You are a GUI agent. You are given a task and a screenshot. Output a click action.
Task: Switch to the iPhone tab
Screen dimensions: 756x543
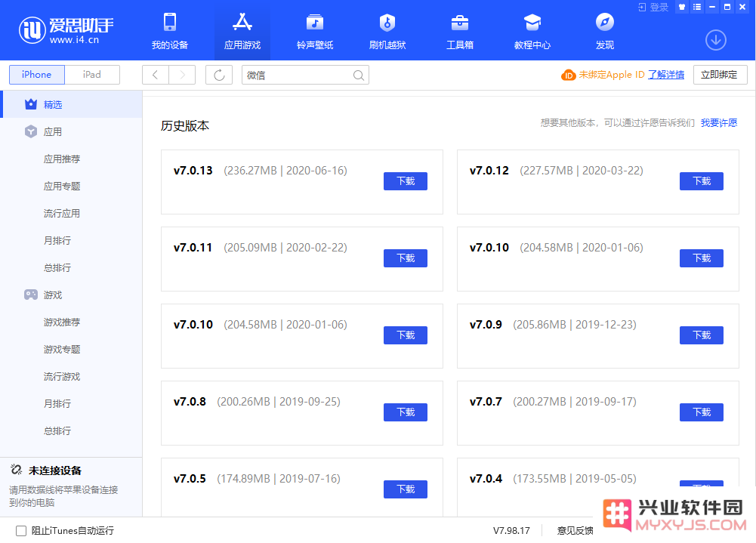coord(37,75)
